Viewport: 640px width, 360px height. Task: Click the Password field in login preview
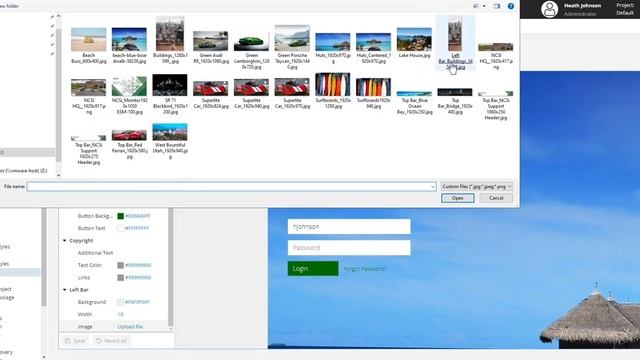pos(349,248)
